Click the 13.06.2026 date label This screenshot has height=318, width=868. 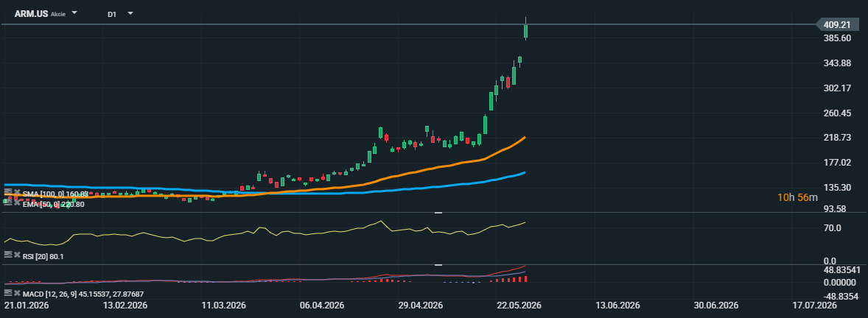[617, 305]
